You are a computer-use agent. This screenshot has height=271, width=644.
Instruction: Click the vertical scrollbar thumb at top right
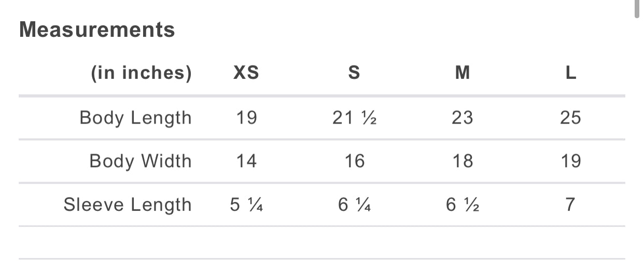(637, 8)
